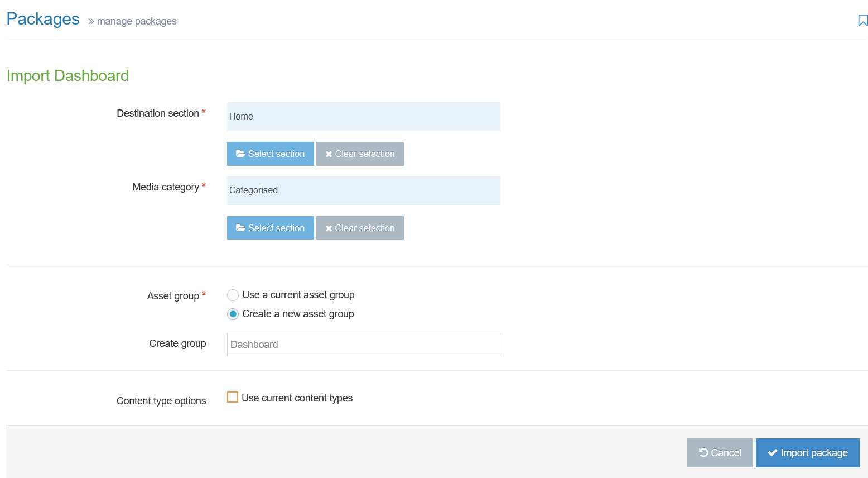Screen dimensions: 868x478
Task: Click the folder icon on first Select section button
Action: [240, 154]
